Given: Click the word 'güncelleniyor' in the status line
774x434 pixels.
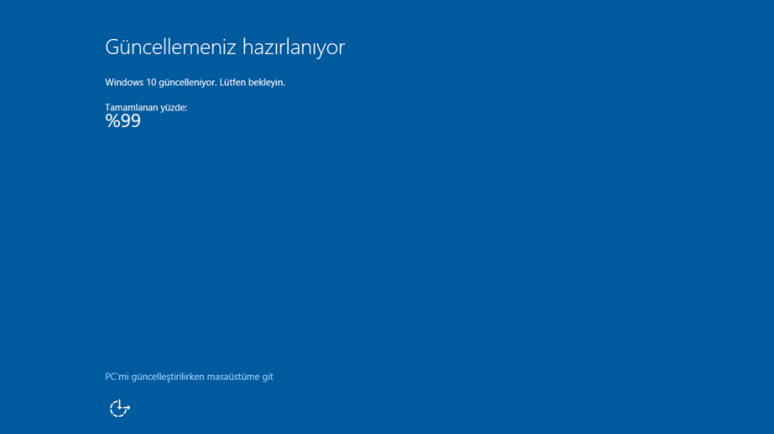Looking at the screenshot, I should (186, 82).
